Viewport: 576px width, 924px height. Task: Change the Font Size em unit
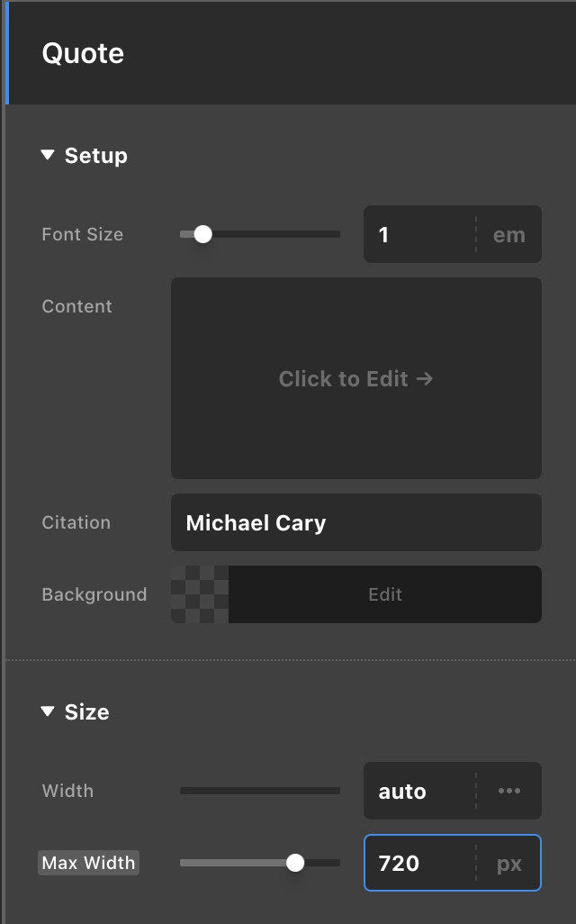(x=508, y=234)
